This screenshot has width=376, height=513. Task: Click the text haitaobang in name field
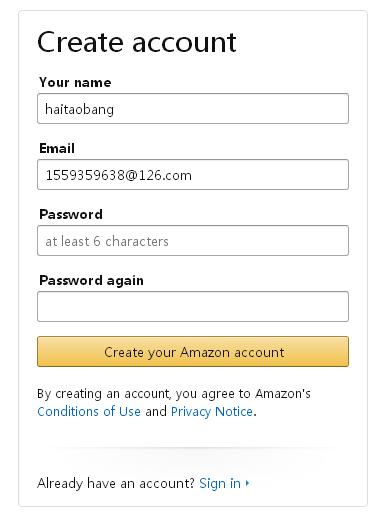(x=79, y=109)
